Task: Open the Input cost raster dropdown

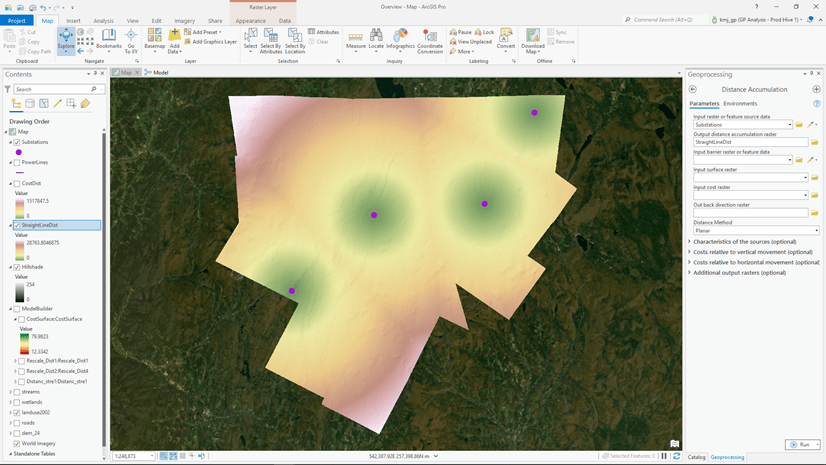Action: click(x=805, y=195)
